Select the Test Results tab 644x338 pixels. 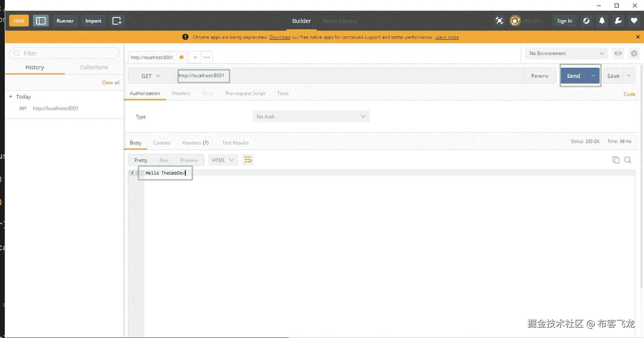235,143
